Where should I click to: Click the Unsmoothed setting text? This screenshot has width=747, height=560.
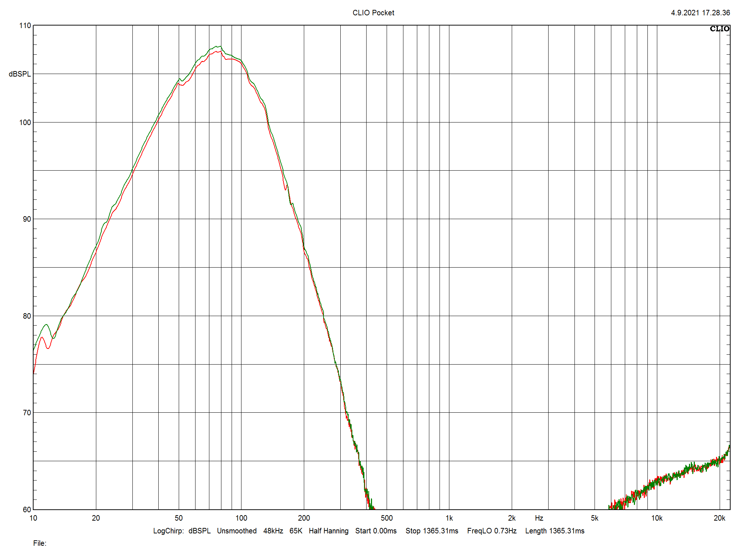click(x=237, y=531)
